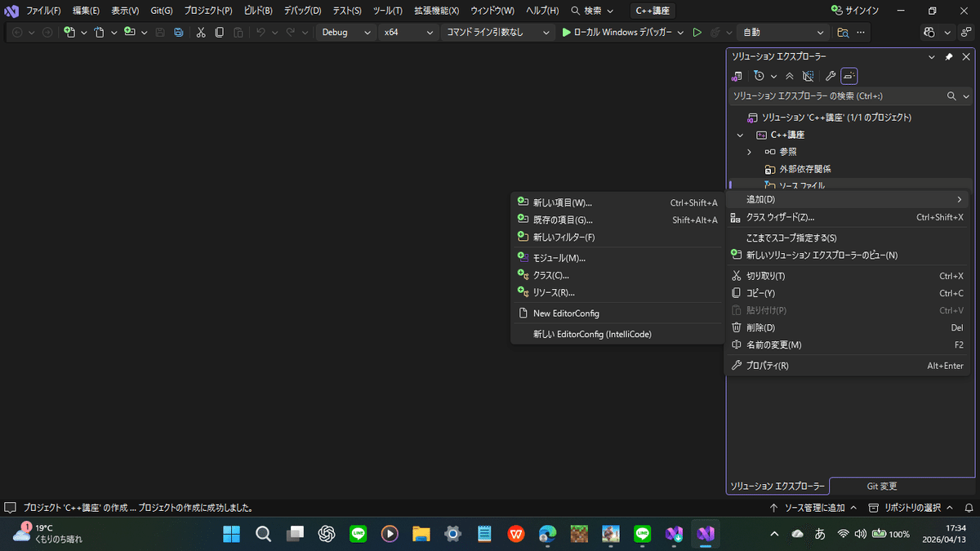The image size is (980, 551).
Task: Open the x64 platform dropdown
Action: pos(408,32)
